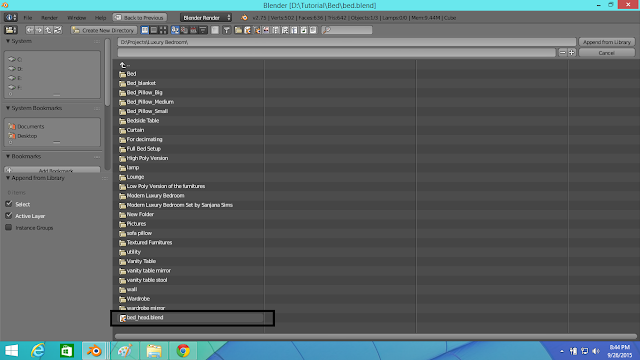This screenshot has height=360, width=640.
Task: Click Back to Previous button
Action: pyautogui.click(x=140, y=18)
